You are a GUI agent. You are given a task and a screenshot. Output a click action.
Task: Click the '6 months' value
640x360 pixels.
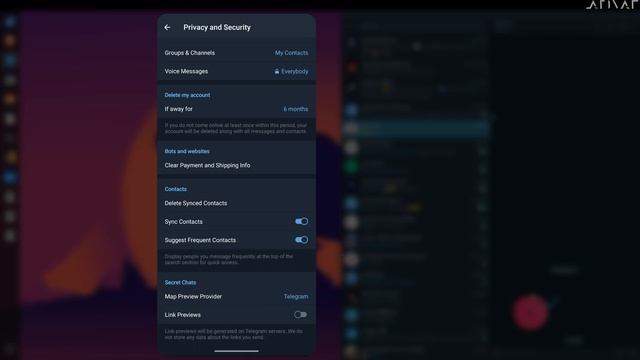click(296, 109)
